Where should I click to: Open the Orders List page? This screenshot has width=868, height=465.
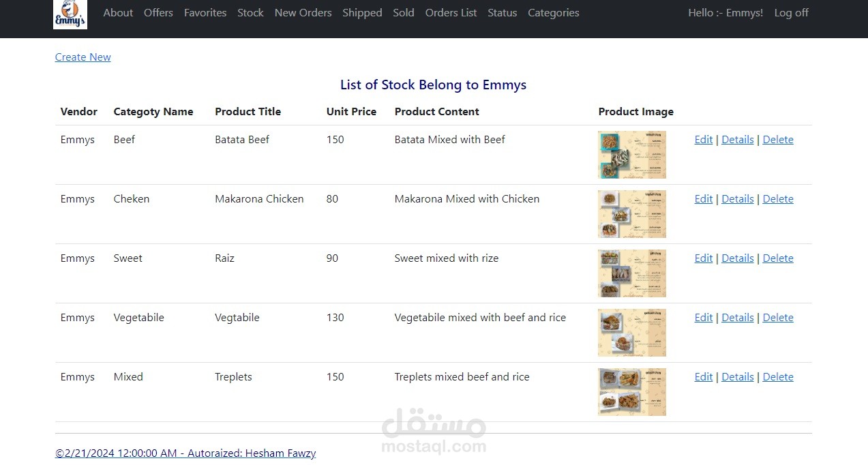pos(451,13)
